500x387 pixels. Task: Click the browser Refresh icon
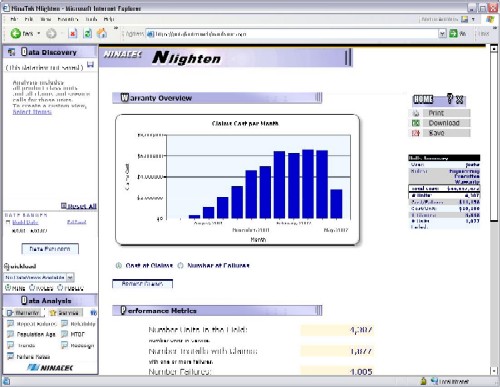click(x=88, y=33)
